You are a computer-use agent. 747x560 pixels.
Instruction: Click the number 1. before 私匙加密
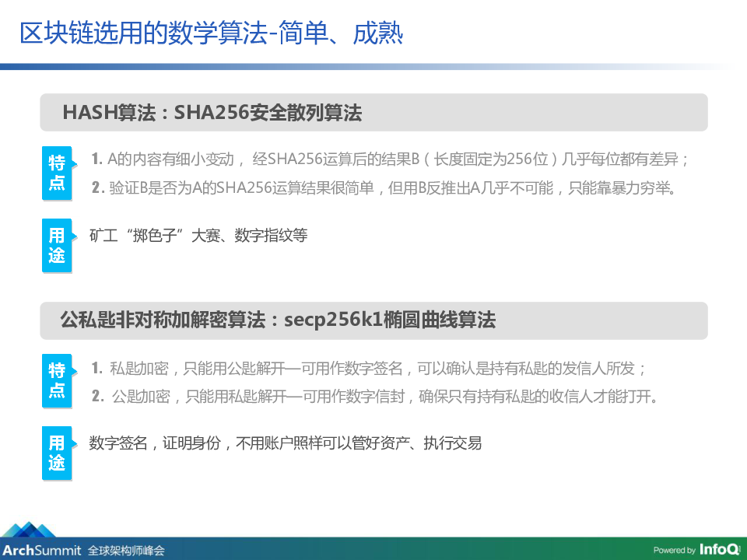(97, 369)
